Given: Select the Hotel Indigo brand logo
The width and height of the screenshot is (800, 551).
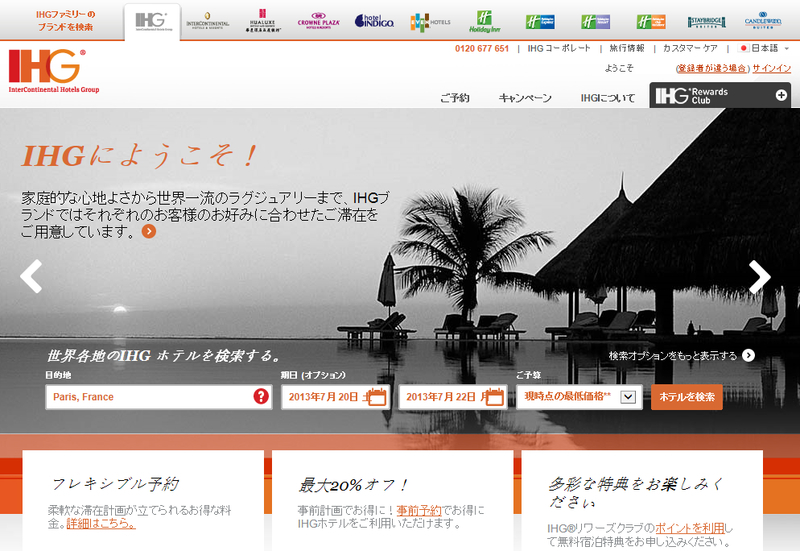Looking at the screenshot, I should point(374,21).
